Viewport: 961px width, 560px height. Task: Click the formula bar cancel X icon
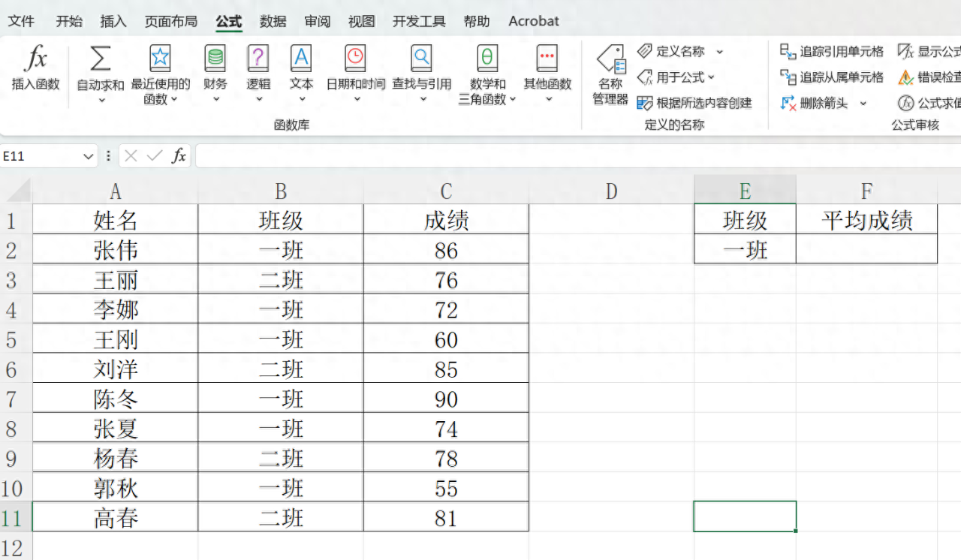click(131, 155)
